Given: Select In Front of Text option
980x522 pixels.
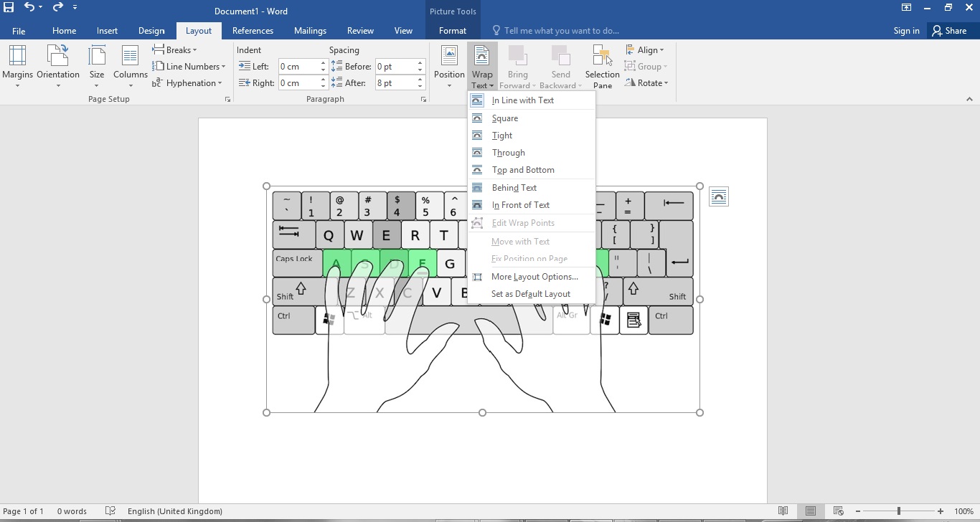Looking at the screenshot, I should [x=532, y=205].
